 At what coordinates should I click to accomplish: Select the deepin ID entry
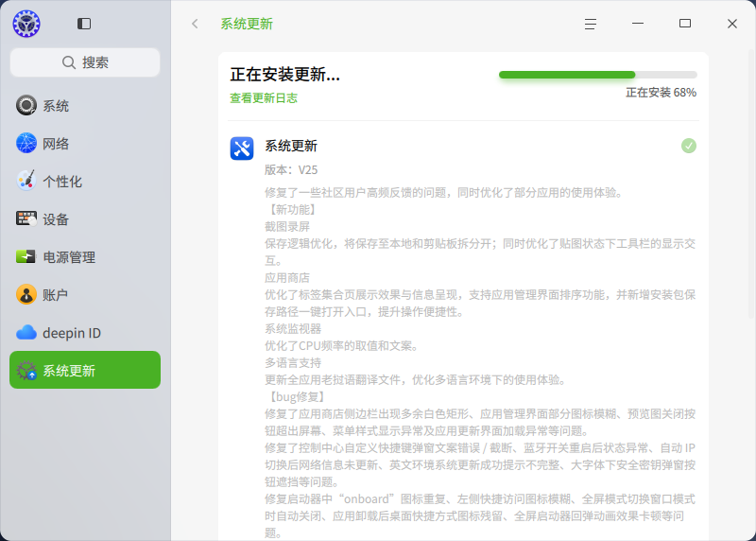coord(85,333)
